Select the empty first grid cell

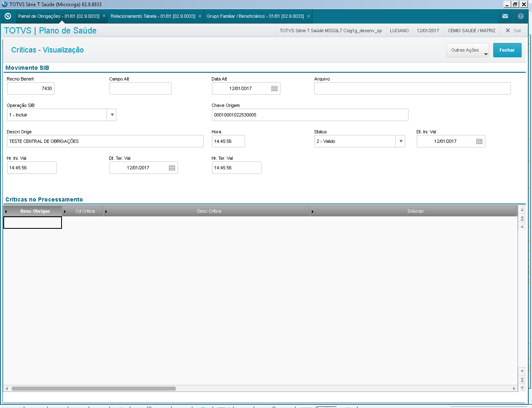coord(33,223)
